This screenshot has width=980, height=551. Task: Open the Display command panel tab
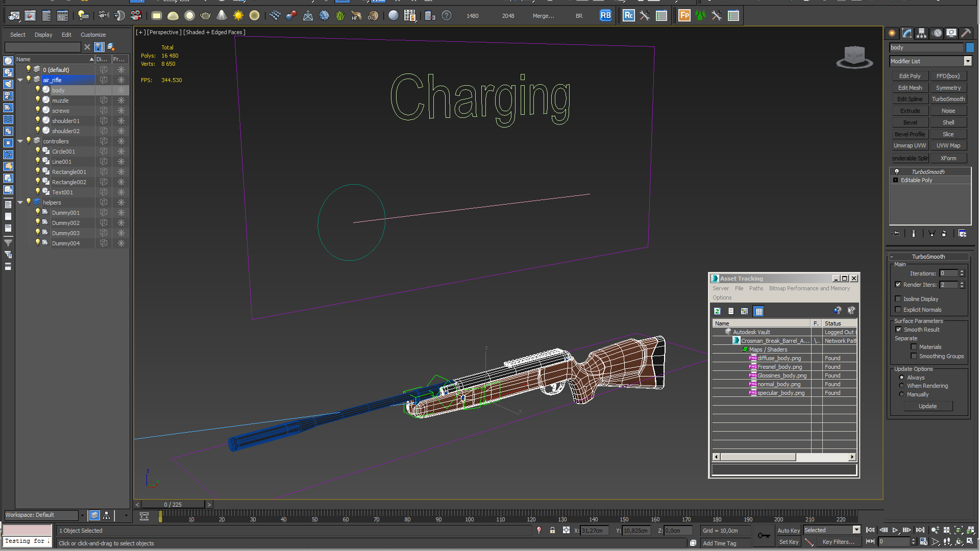tap(951, 33)
